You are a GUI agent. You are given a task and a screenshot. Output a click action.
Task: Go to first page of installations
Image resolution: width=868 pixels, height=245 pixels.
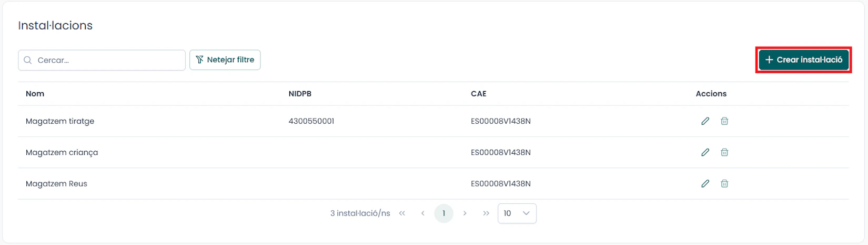tap(402, 213)
